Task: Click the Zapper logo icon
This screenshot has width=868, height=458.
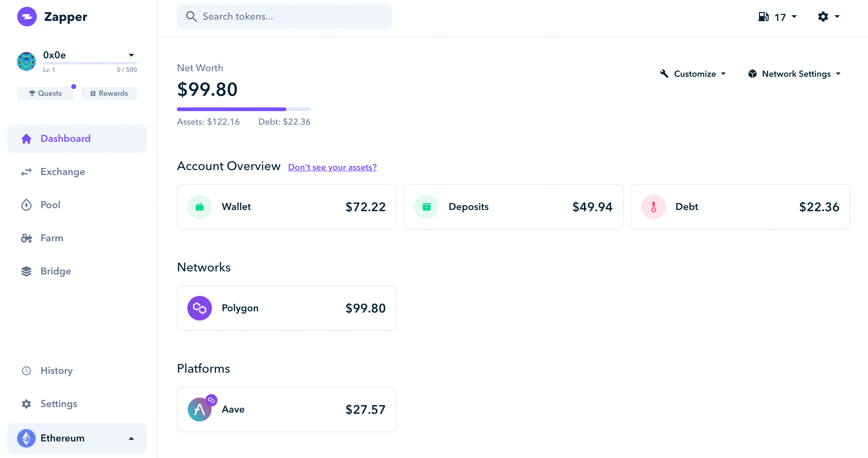Action: tap(27, 17)
